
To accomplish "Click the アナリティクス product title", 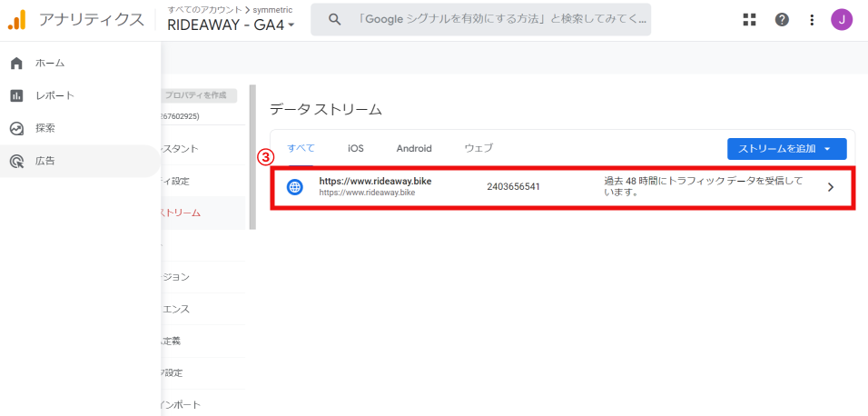I will tap(92, 20).
